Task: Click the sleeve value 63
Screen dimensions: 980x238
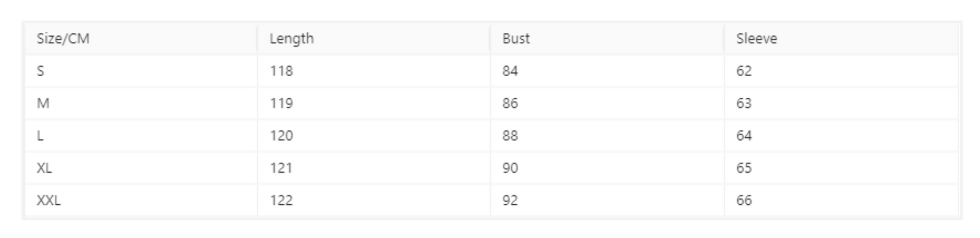Action: (x=744, y=103)
